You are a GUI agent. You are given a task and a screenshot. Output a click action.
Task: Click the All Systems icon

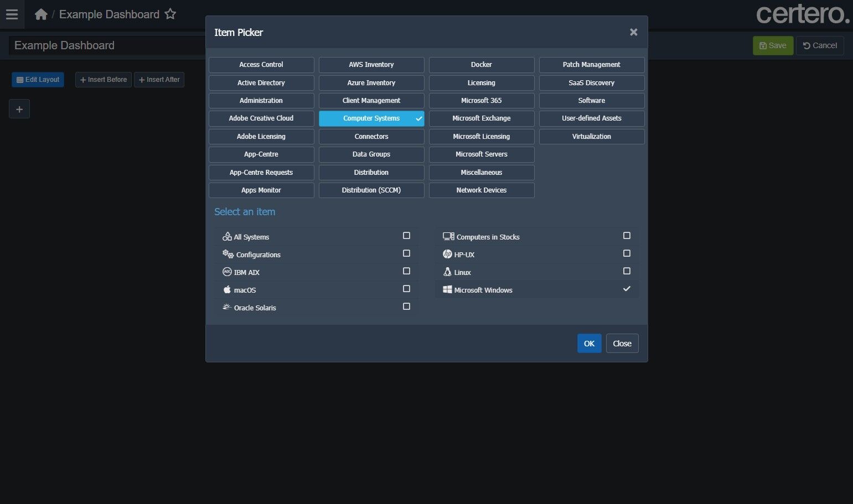[227, 237]
